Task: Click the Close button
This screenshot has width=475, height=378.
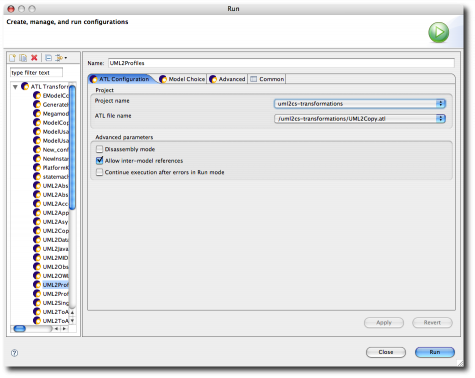Action: coord(386,352)
